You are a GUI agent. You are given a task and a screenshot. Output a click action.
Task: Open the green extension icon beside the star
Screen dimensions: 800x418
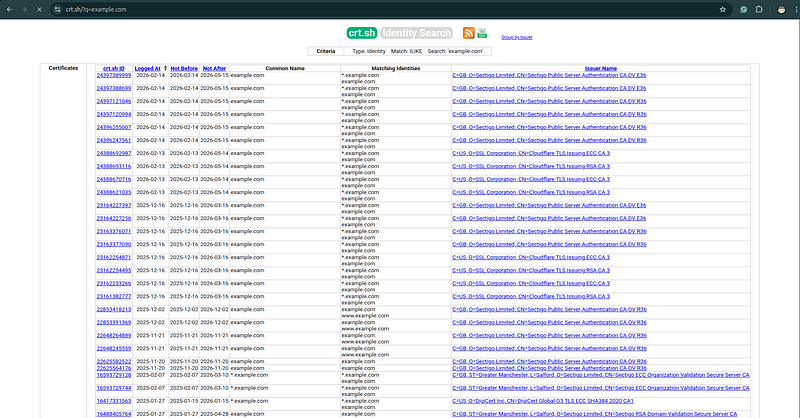point(743,9)
